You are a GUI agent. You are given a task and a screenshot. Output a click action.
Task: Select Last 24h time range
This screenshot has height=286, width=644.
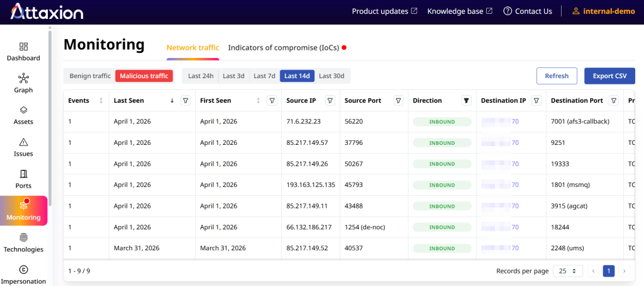201,76
